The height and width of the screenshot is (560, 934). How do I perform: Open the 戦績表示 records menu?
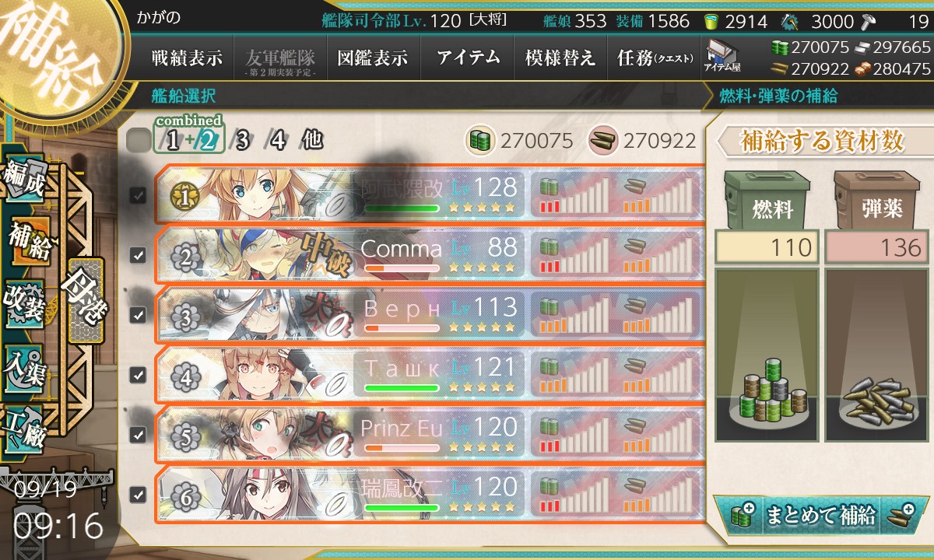tap(187, 58)
